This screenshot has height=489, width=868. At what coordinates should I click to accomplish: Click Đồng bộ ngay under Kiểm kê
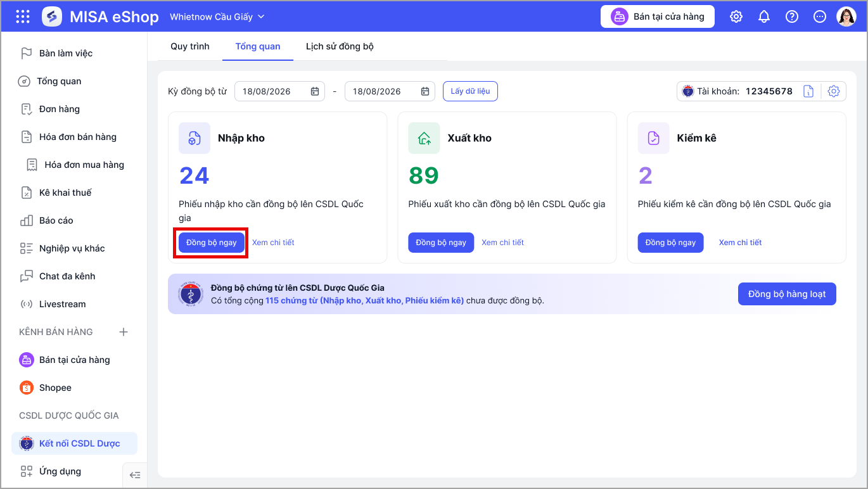(670, 243)
